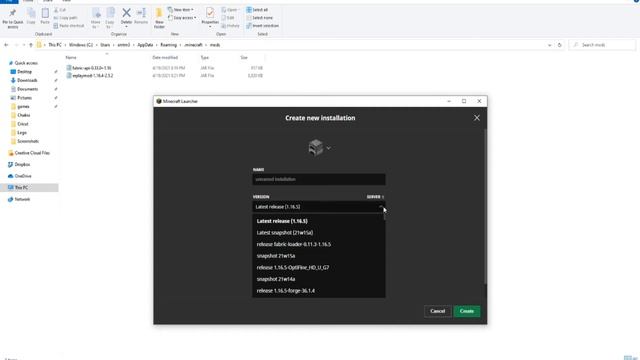Click the version list scrollbar thumb

[384, 216]
